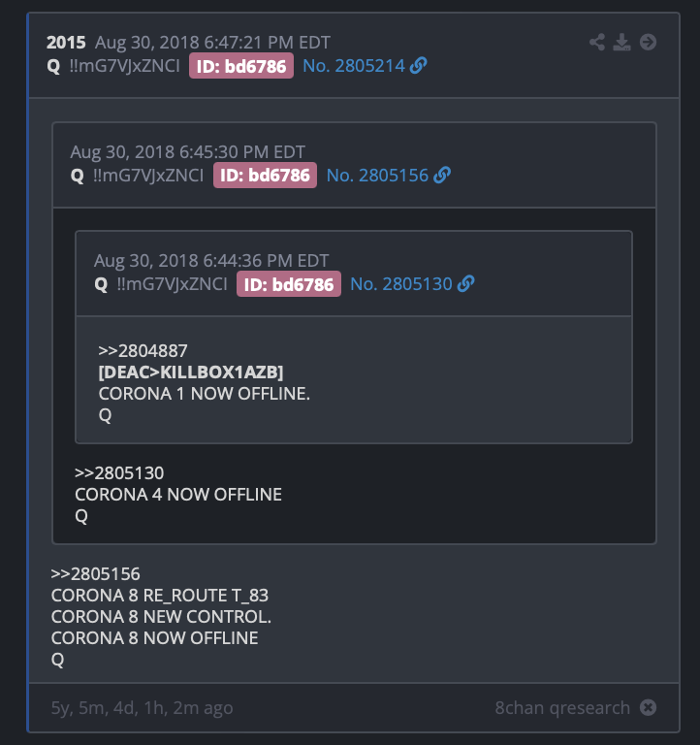The height and width of the screenshot is (745, 700).
Task: Click the 8chan qresearch source label
Action: (x=562, y=707)
